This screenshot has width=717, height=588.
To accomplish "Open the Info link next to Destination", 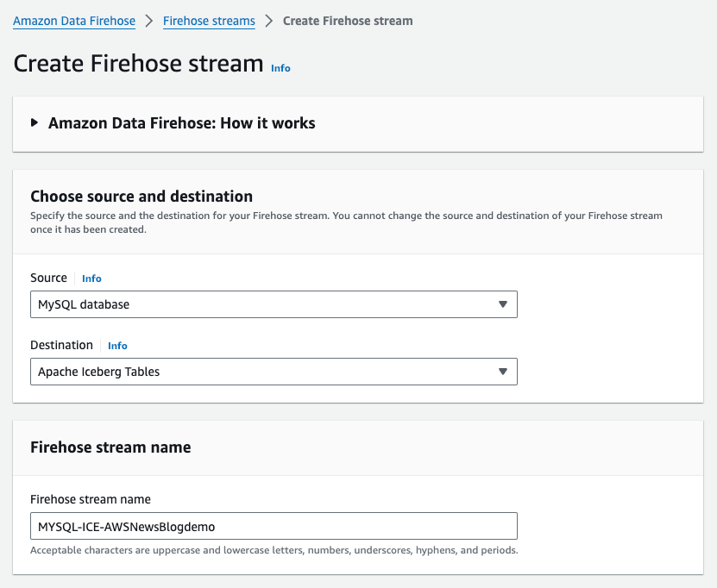I will 117,346.
